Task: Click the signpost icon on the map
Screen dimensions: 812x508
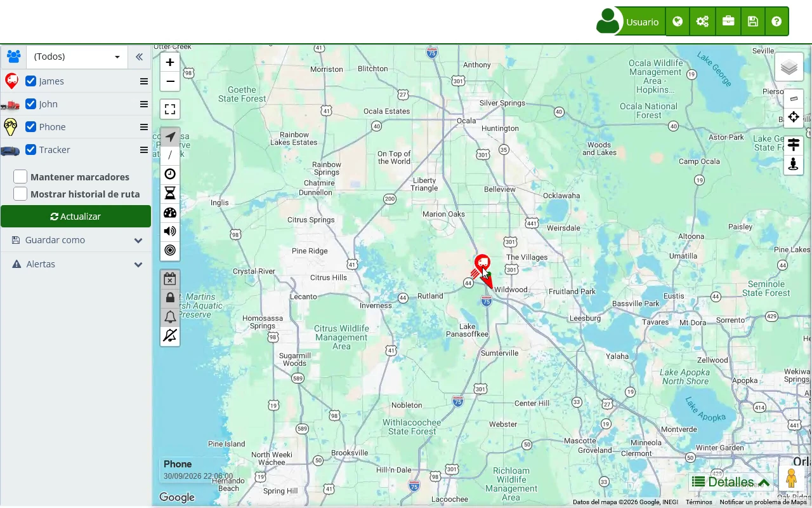Action: pyautogui.click(x=794, y=145)
